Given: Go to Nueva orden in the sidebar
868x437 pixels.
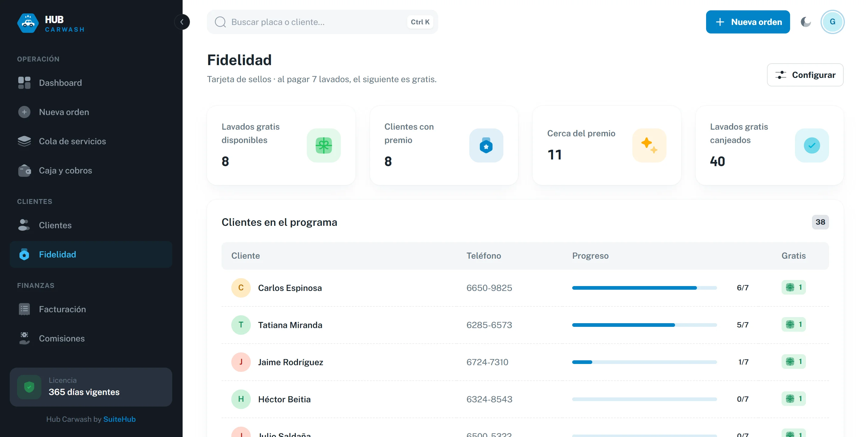Looking at the screenshot, I should (x=91, y=112).
